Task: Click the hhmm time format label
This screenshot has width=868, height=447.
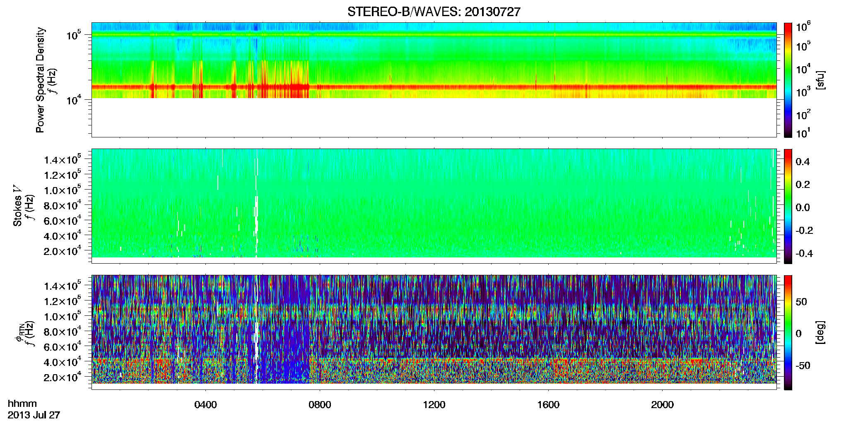Action: pyautogui.click(x=22, y=404)
